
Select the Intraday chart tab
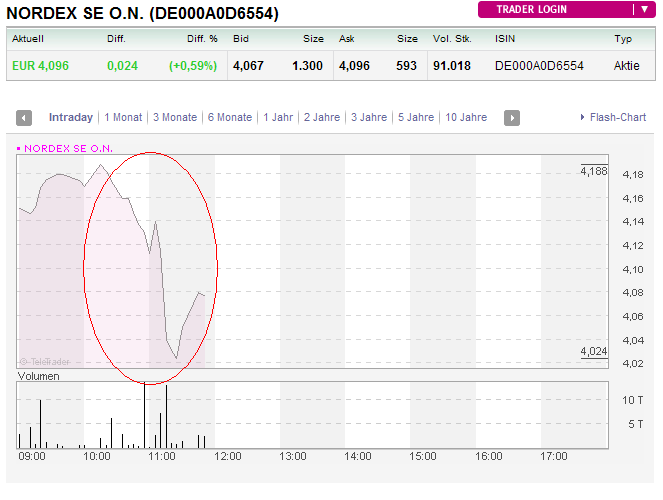70,118
